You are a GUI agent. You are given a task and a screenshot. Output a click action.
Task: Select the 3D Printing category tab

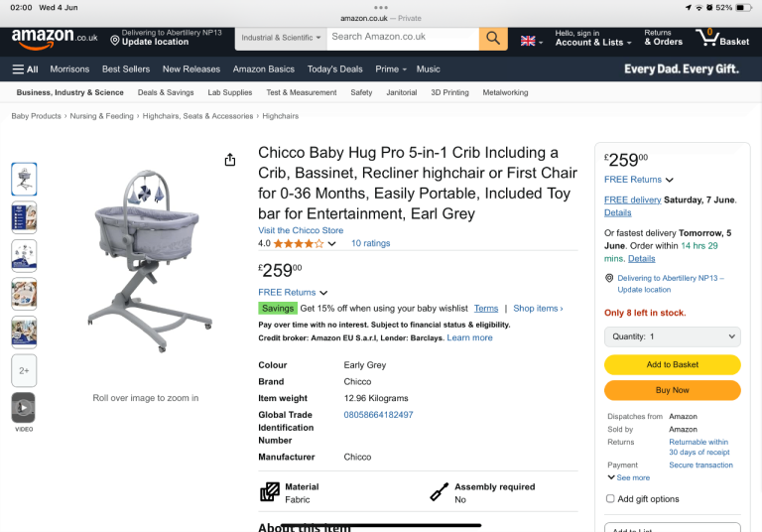click(449, 92)
